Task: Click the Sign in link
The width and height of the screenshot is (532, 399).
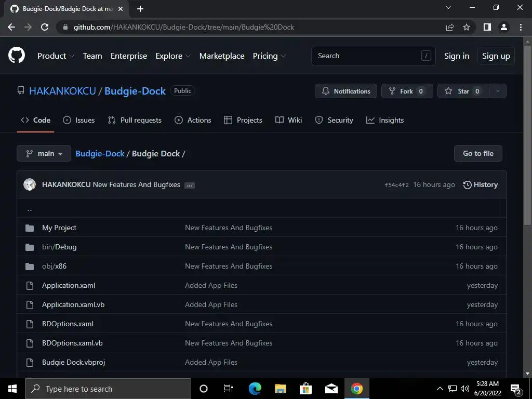Action: tap(457, 56)
